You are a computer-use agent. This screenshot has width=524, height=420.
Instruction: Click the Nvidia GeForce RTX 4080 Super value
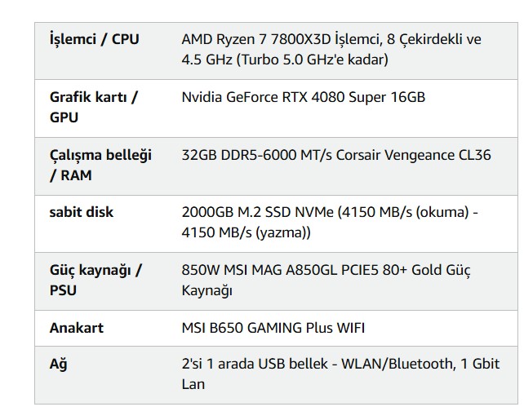point(303,97)
